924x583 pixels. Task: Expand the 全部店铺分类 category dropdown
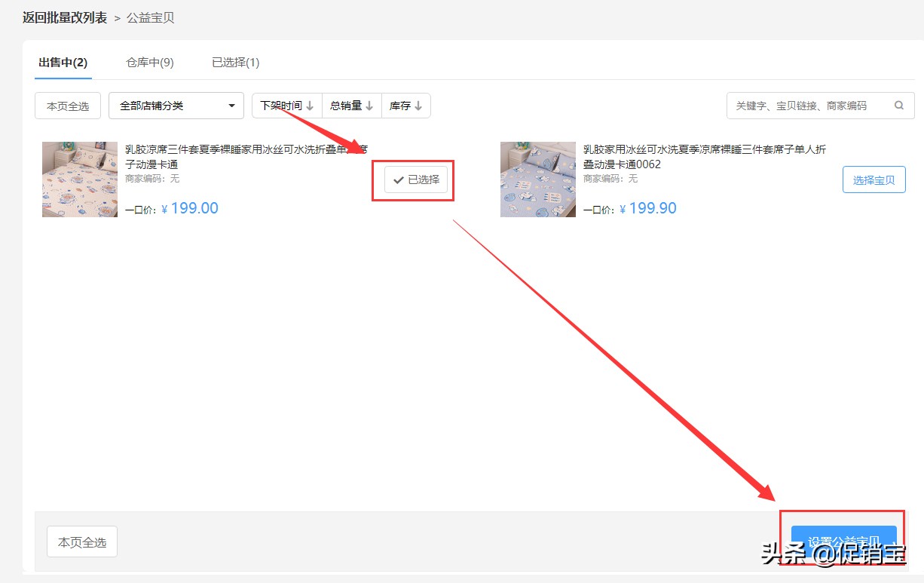coord(176,106)
